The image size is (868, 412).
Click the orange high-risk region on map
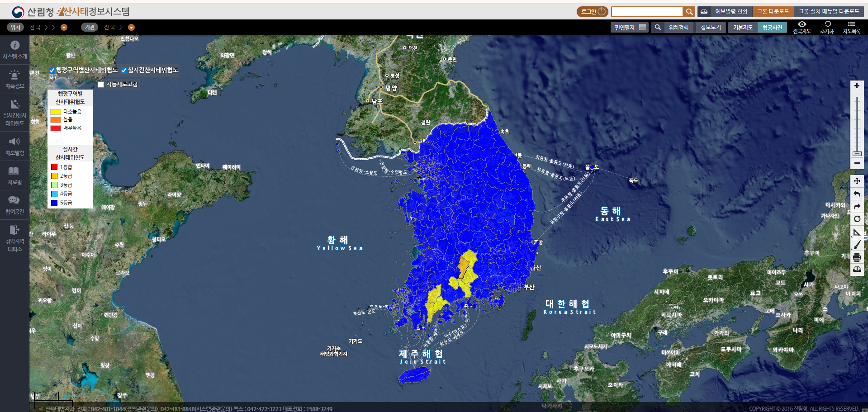pyautogui.click(x=464, y=266)
